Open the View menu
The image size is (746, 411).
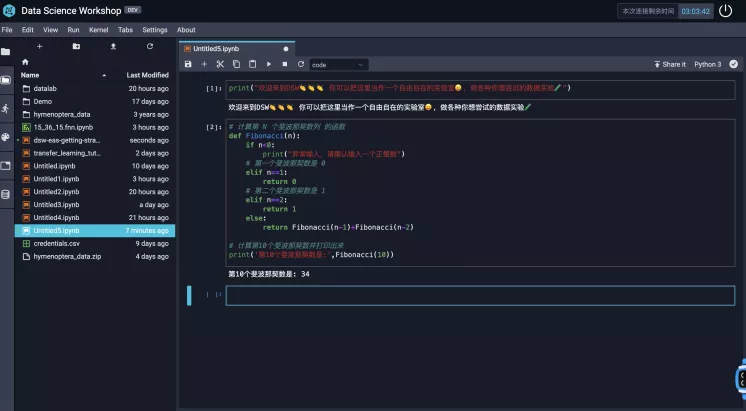tap(50, 29)
